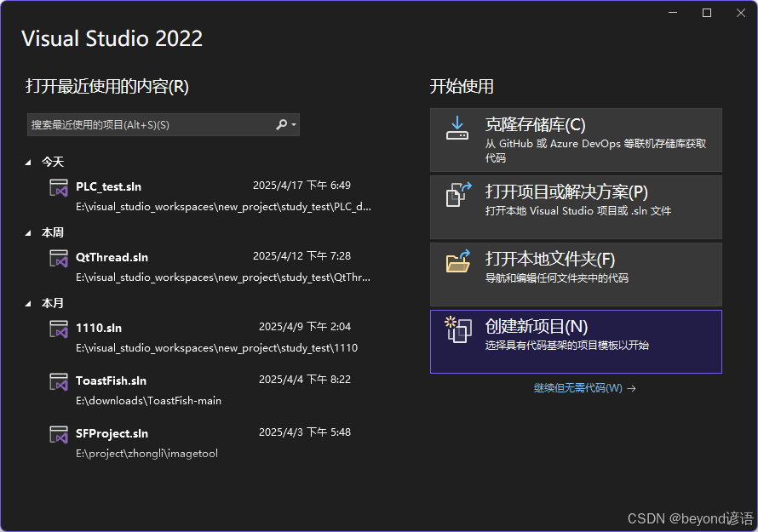Click the 克隆存储库(C) card
The image size is (758, 532).
click(x=576, y=140)
